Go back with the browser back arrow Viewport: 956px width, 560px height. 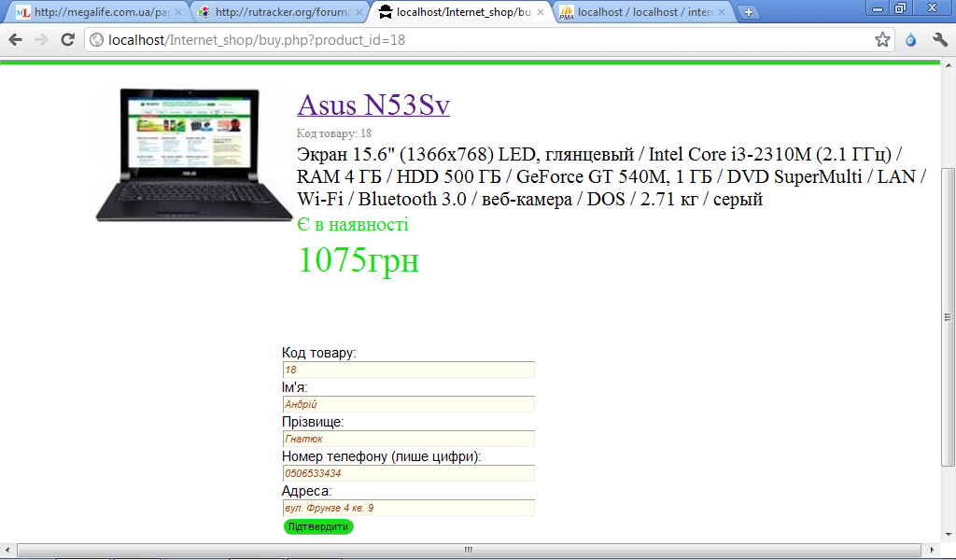click(15, 39)
